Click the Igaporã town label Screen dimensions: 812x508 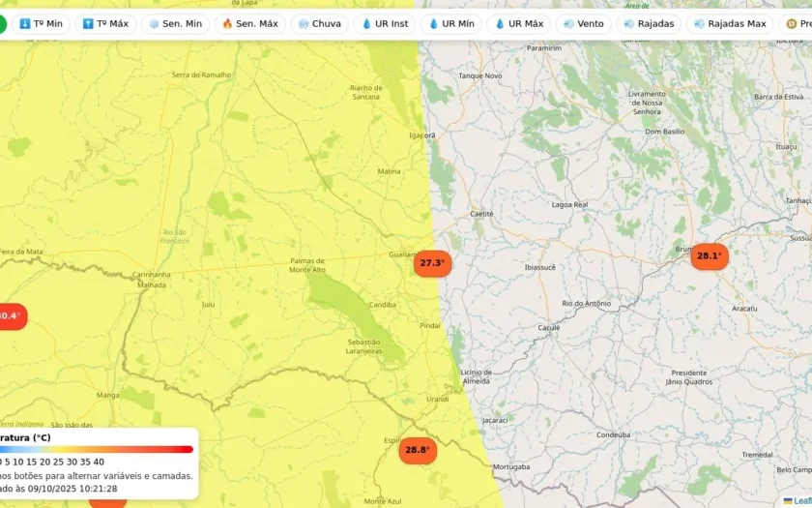pyautogui.click(x=422, y=135)
